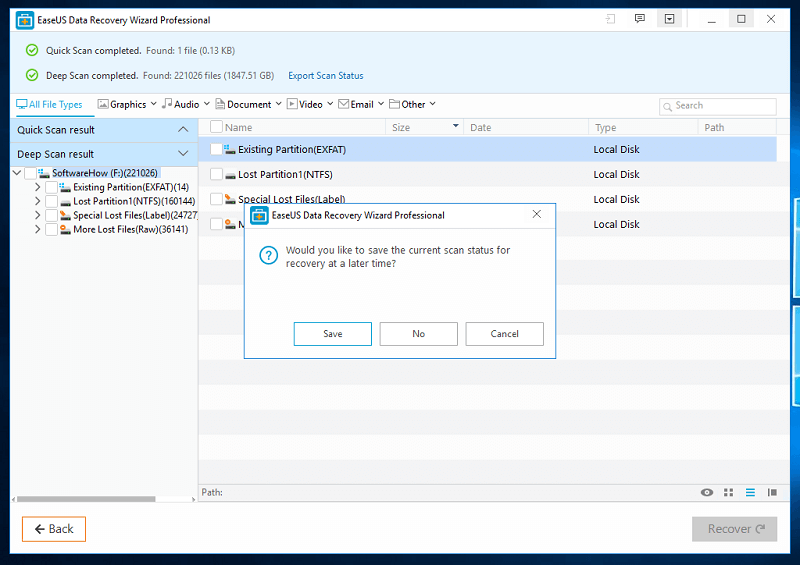Select the All File Types tab
Viewport: 800px width, 565px height.
49,105
